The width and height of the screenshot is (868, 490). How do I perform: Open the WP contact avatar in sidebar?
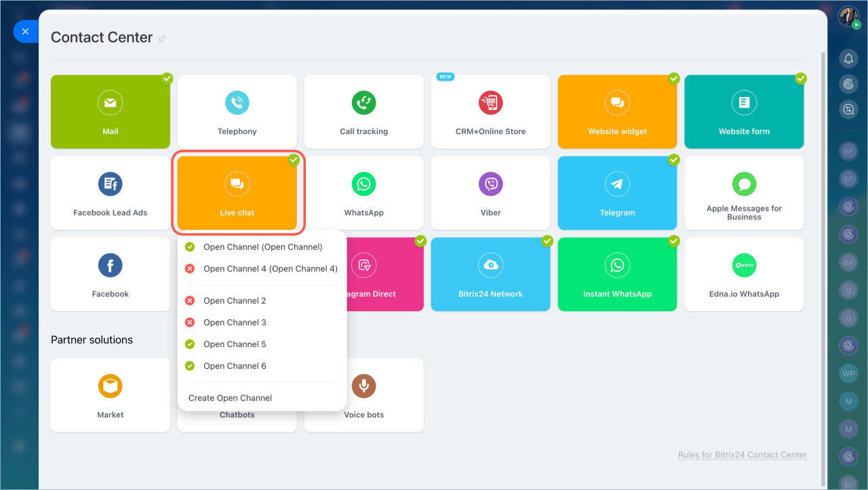tap(848, 373)
